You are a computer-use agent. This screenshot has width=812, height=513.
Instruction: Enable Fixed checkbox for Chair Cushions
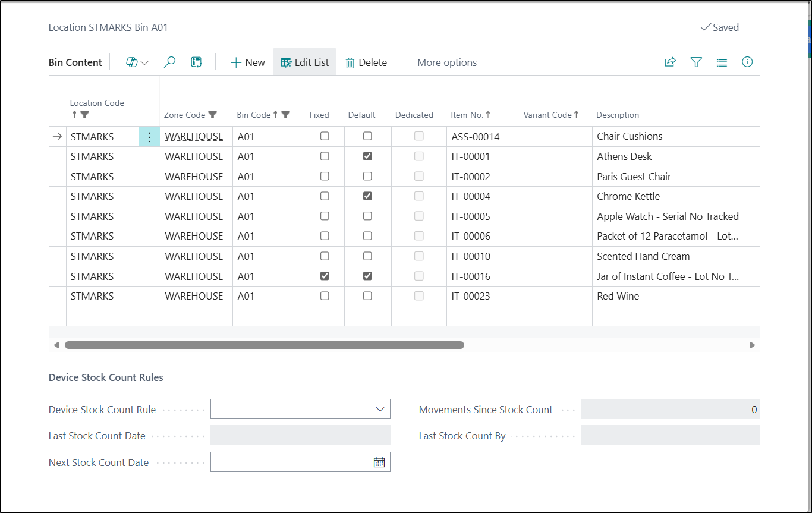point(325,136)
